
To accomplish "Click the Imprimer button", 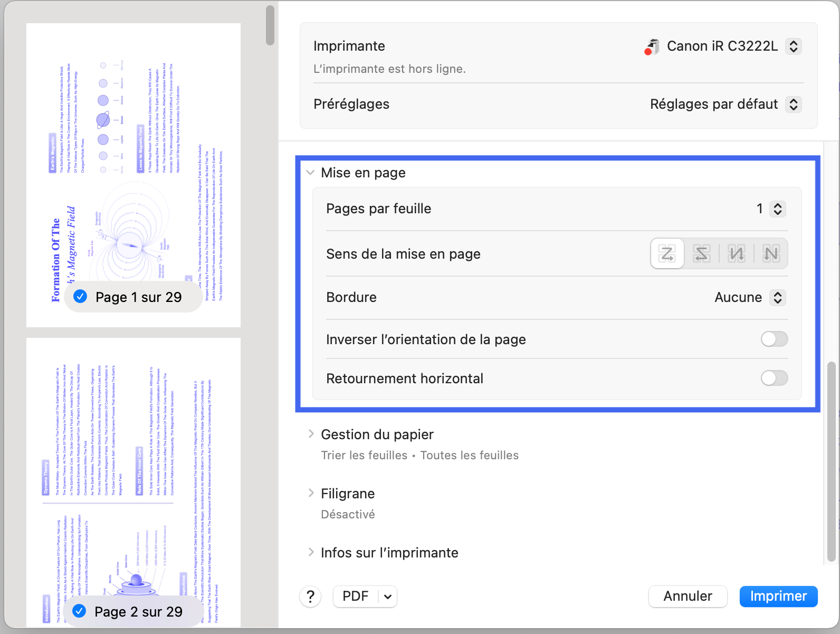I will 778,597.
